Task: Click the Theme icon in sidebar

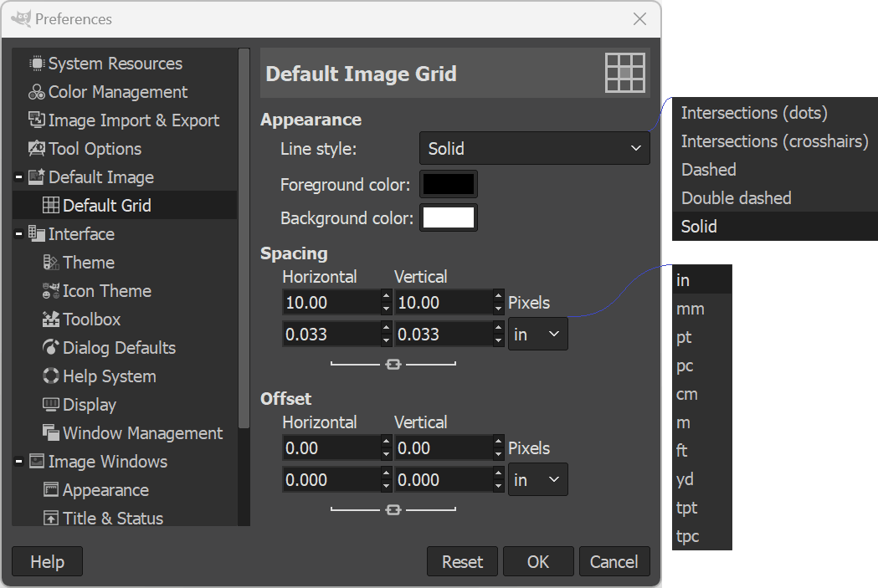Action: pyautogui.click(x=50, y=263)
